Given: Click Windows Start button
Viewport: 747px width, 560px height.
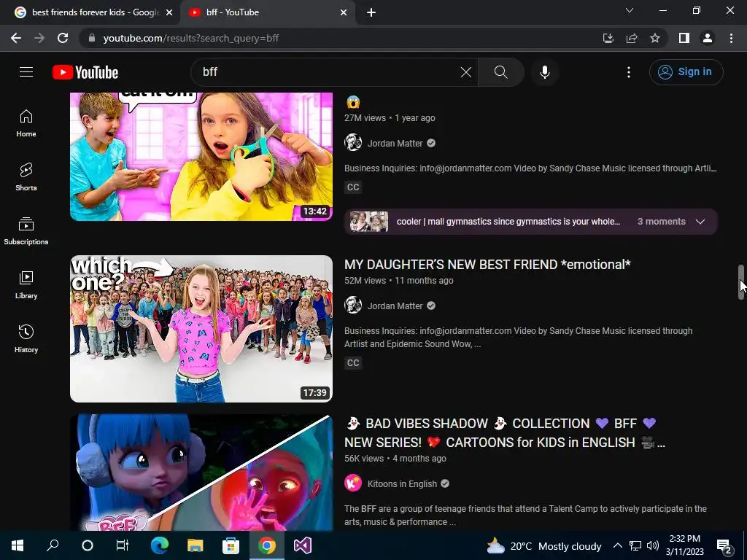Looking at the screenshot, I should (18, 545).
